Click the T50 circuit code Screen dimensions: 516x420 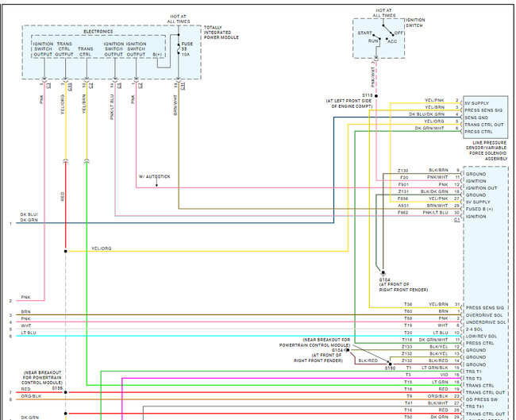pos(408,418)
